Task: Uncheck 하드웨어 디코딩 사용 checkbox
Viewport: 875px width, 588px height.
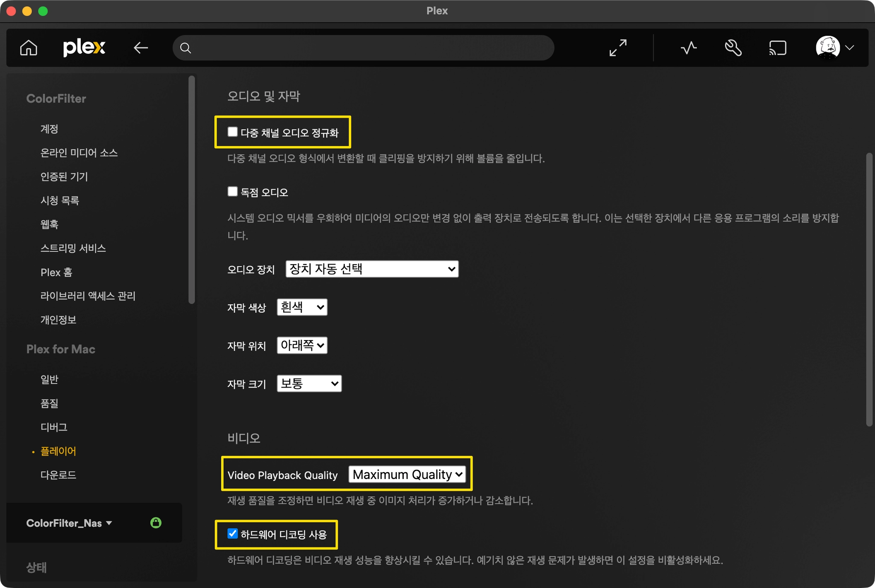Action: (232, 533)
